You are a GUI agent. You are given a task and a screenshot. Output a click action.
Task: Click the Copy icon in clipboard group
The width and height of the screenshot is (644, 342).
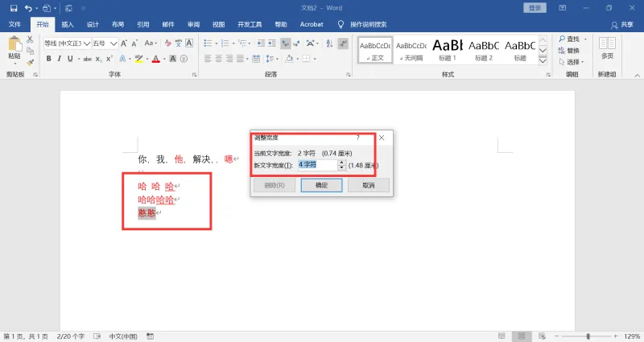[x=30, y=51]
